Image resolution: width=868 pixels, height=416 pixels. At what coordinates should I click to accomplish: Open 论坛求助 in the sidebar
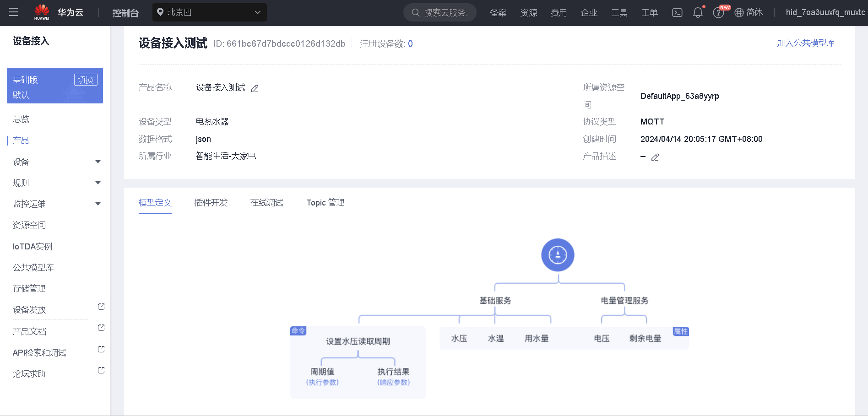[29, 373]
